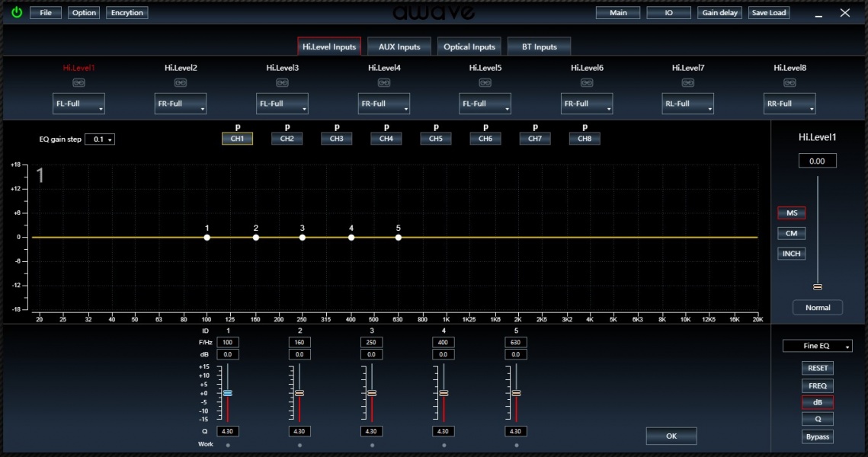Toggle Work indicator for band 1

pyautogui.click(x=228, y=445)
